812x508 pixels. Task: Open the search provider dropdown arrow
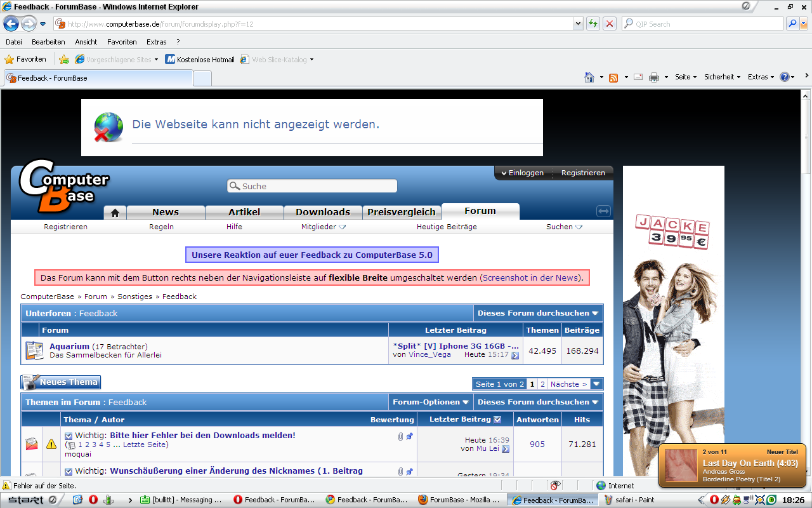804,23
